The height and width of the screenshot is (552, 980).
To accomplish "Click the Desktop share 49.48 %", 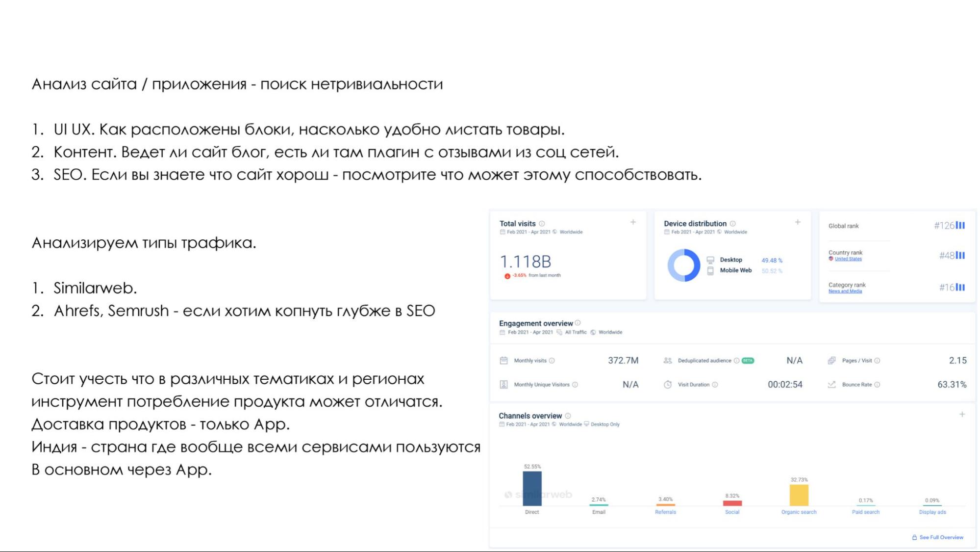I will tap(772, 261).
